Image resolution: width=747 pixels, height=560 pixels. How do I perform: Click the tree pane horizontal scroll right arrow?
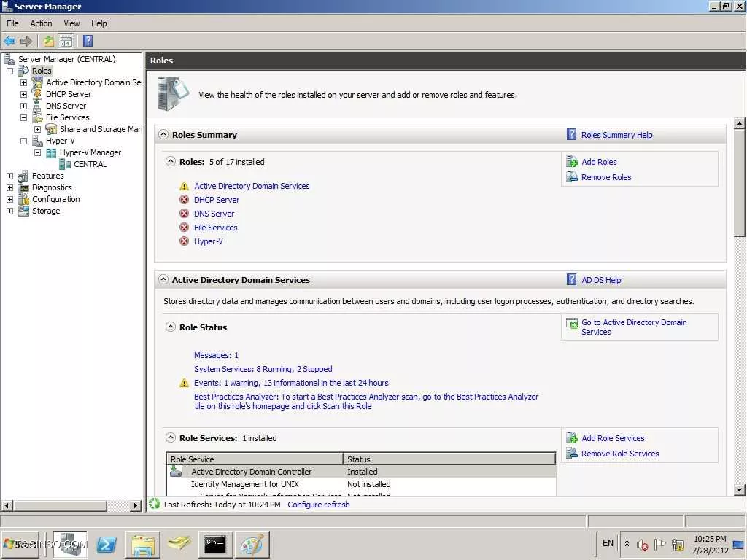[136, 505]
